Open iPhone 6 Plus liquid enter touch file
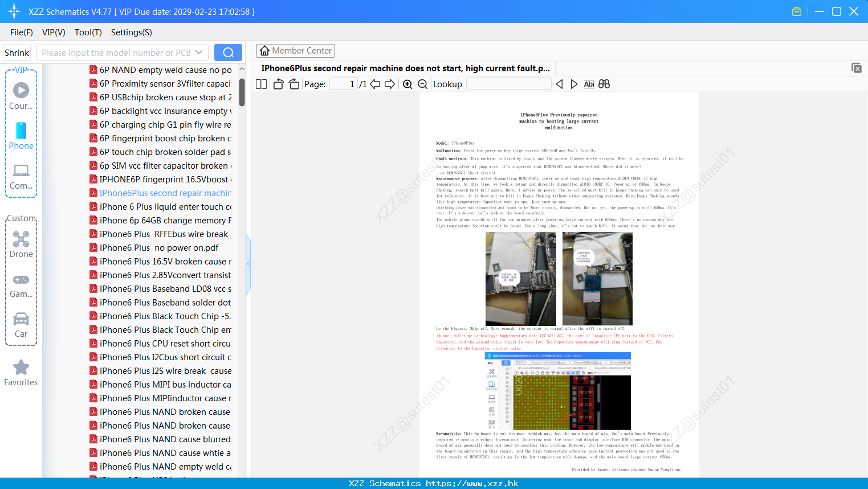Viewport: 868px width, 489px height. (x=161, y=207)
